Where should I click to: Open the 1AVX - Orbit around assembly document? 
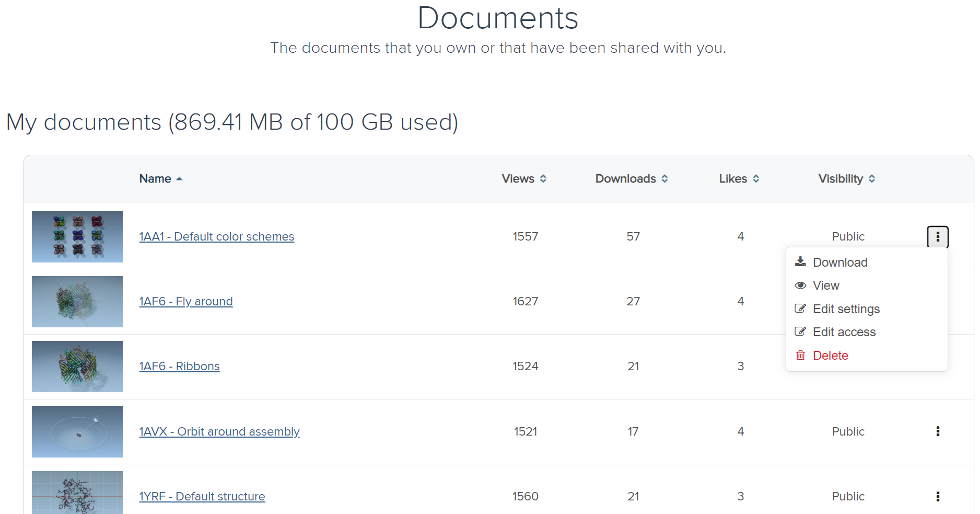click(x=219, y=431)
